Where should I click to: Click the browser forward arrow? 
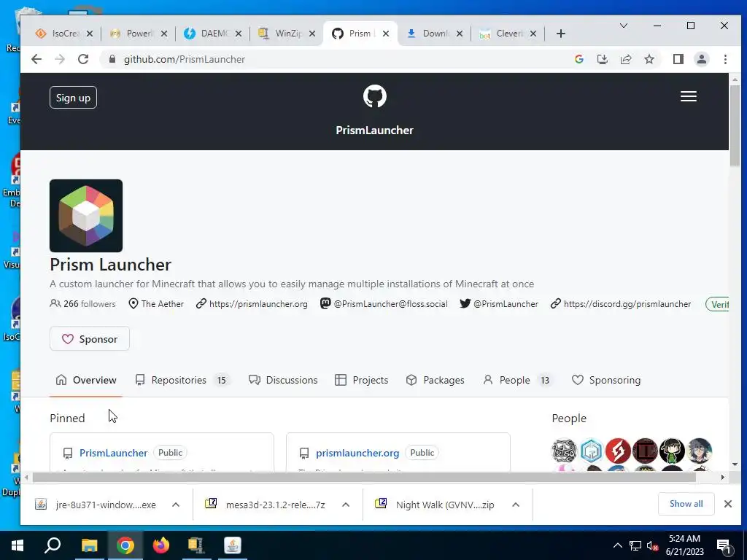tap(60, 59)
